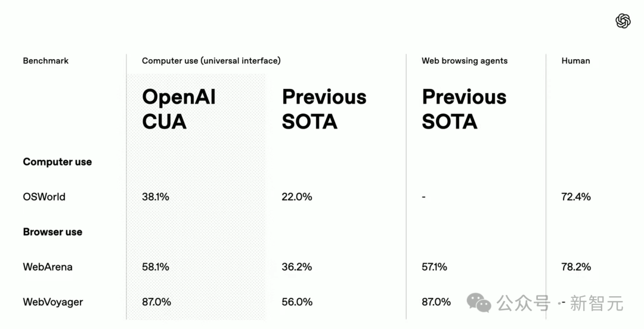Image resolution: width=644 pixels, height=329 pixels.
Task: Select the Human column header
Action: pyautogui.click(x=575, y=61)
